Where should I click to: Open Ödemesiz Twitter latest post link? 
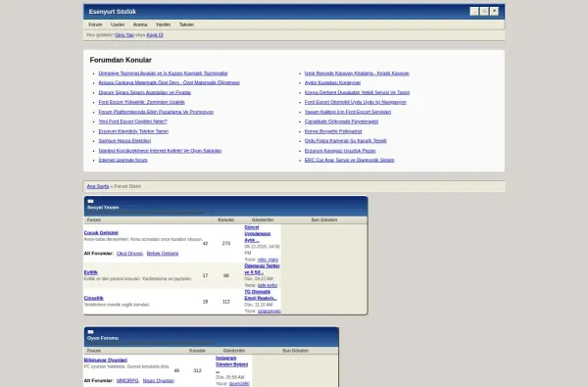coord(262,268)
